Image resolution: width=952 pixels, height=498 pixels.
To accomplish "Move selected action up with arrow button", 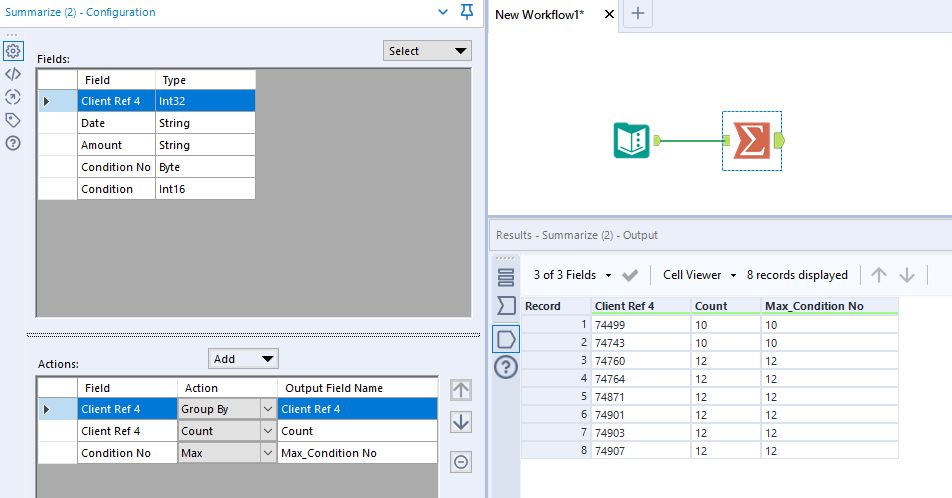I will click(460, 390).
